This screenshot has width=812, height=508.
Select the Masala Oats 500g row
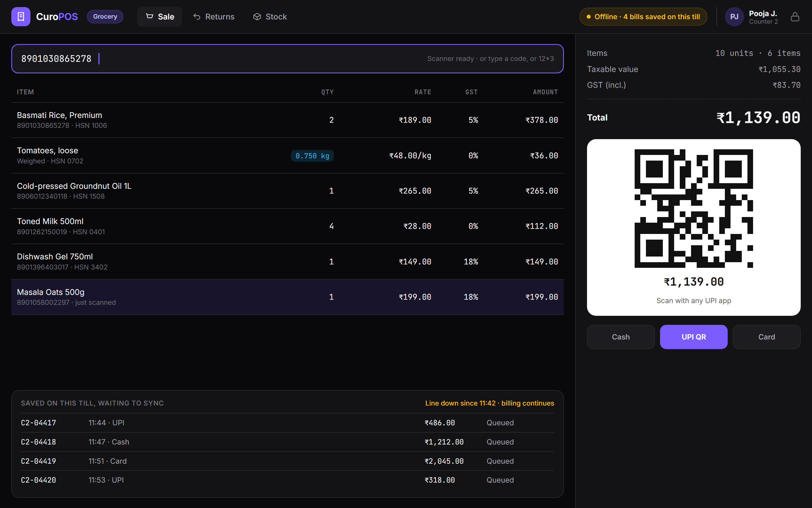click(x=288, y=297)
